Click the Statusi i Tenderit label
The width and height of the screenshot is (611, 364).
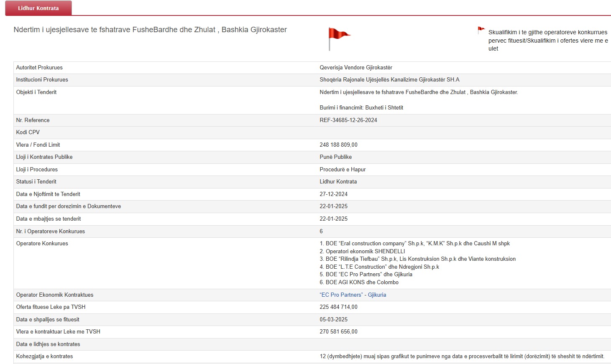[36, 181]
